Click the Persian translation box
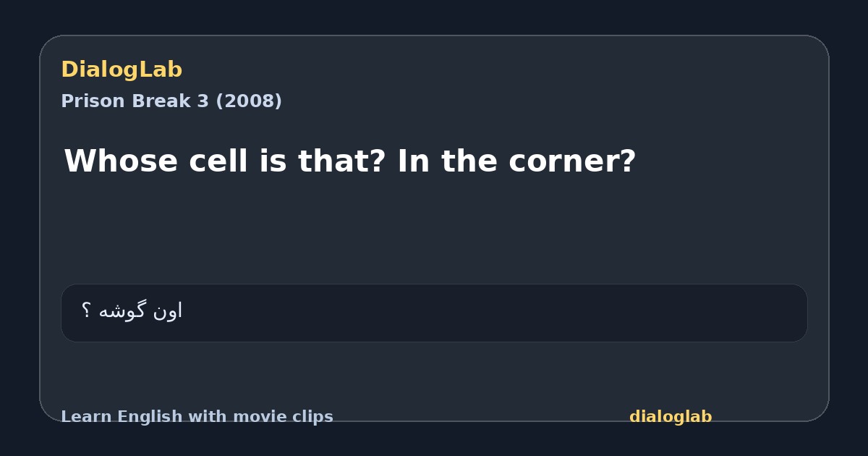Screen dimensions: 868x456 click(x=434, y=313)
